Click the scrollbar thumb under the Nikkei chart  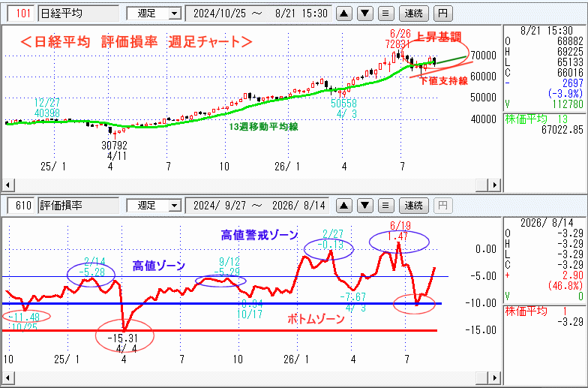pyautogui.click(x=481, y=185)
